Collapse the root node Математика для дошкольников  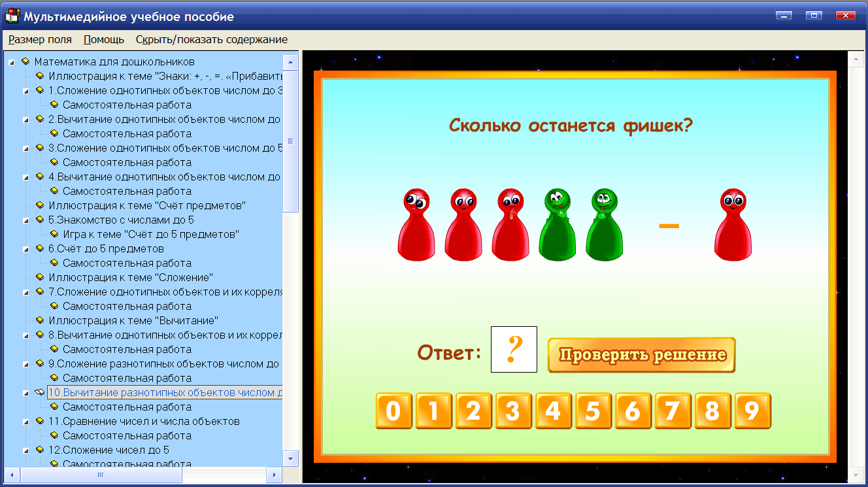[11, 62]
